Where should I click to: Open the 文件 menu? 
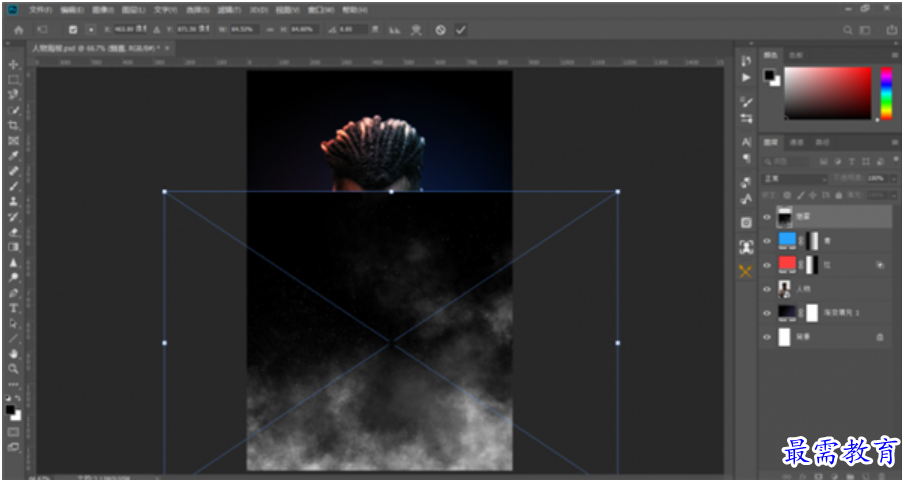point(40,10)
